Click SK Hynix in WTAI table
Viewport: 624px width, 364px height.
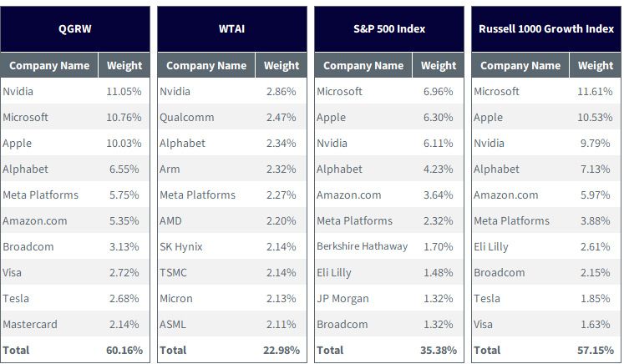181,246
